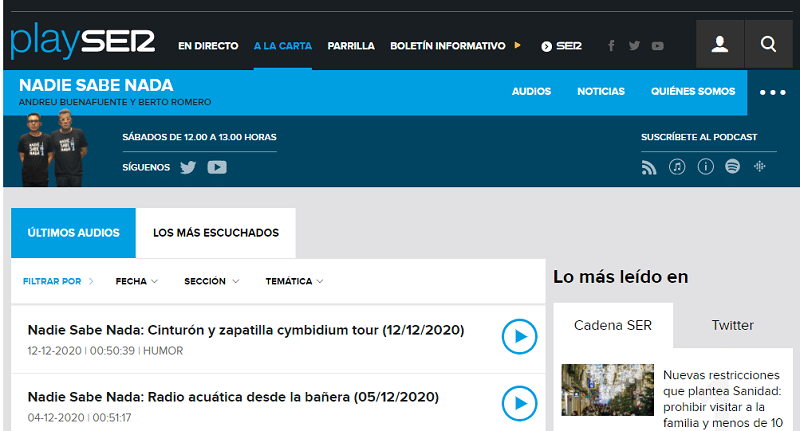
Task: Subscribe via the music note podcast icon
Action: (x=677, y=167)
